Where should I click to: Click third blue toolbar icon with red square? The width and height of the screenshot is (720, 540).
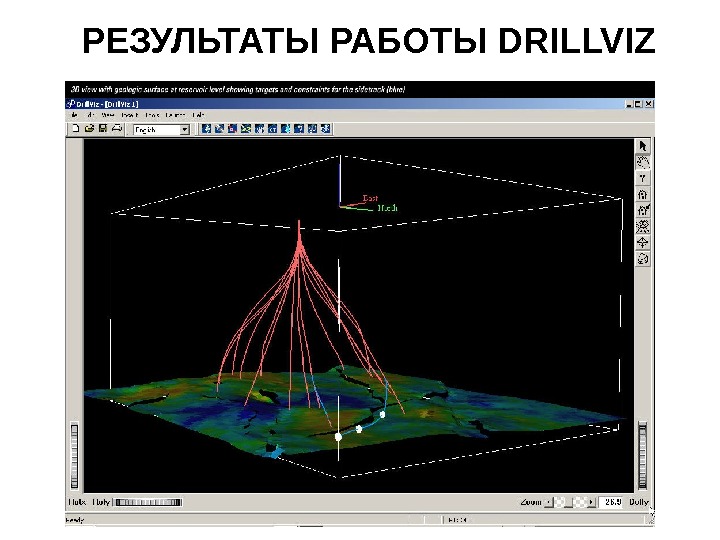pos(232,129)
